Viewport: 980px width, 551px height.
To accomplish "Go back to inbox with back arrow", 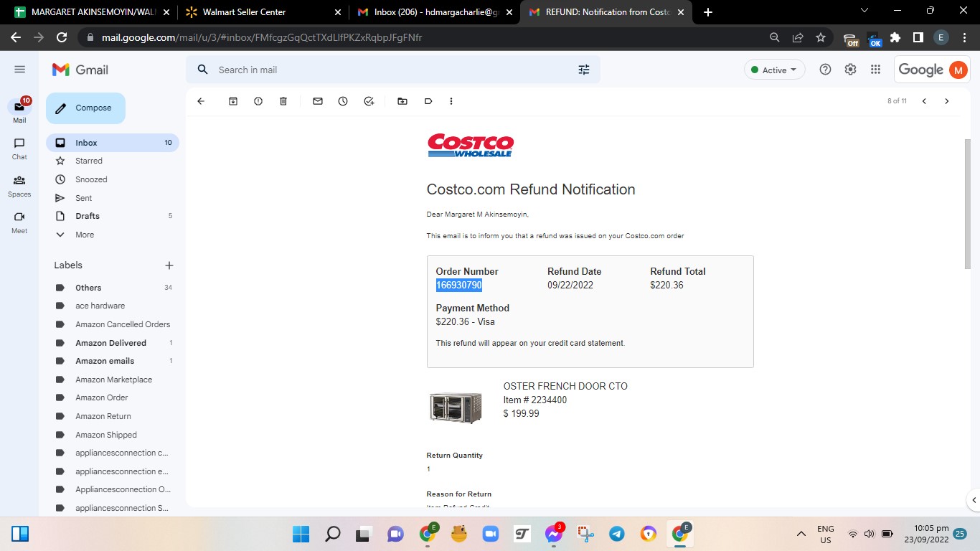I will pos(201,101).
